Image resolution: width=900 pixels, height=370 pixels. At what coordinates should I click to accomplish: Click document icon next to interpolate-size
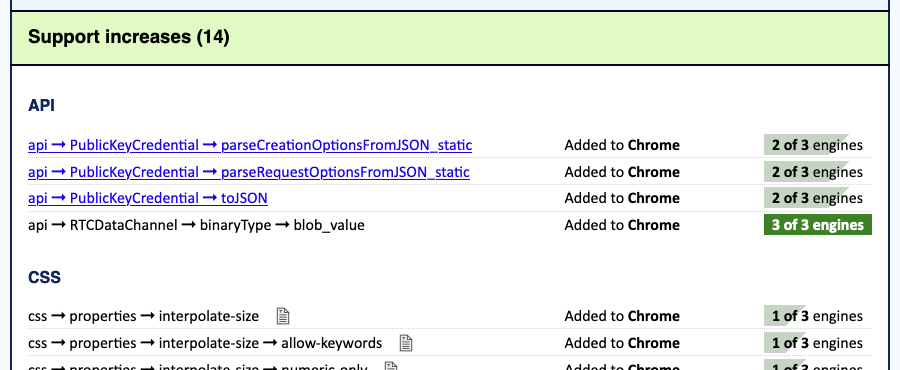[x=282, y=316]
